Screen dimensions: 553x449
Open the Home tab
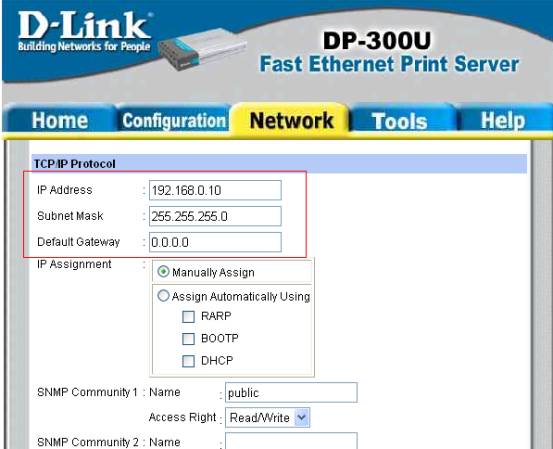point(60,121)
